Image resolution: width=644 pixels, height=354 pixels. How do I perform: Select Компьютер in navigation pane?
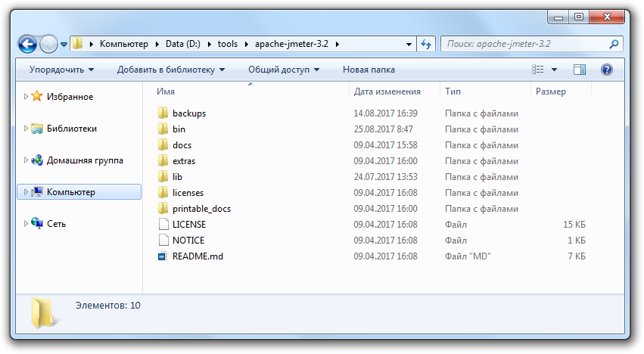click(x=70, y=192)
